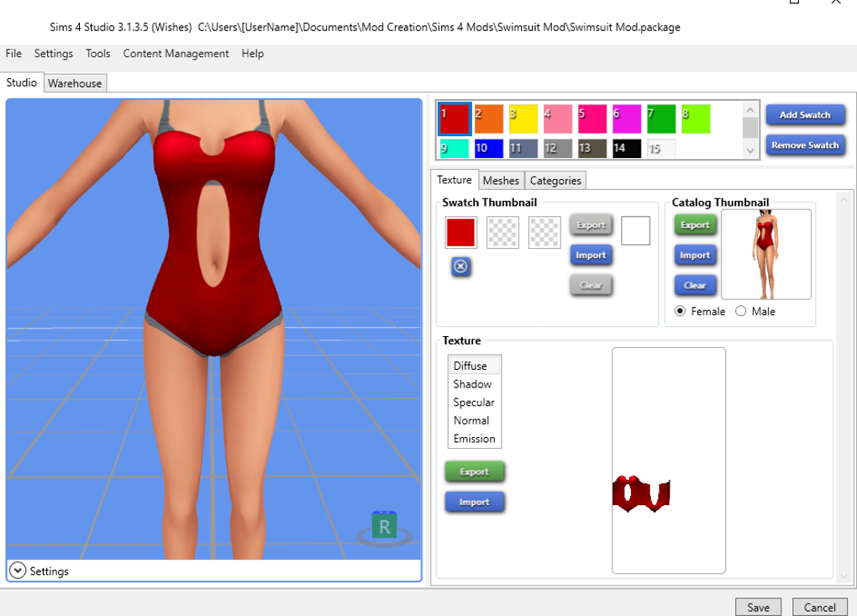
Task: Click the circled X to clear swatch thumbnail
Action: [x=460, y=267]
